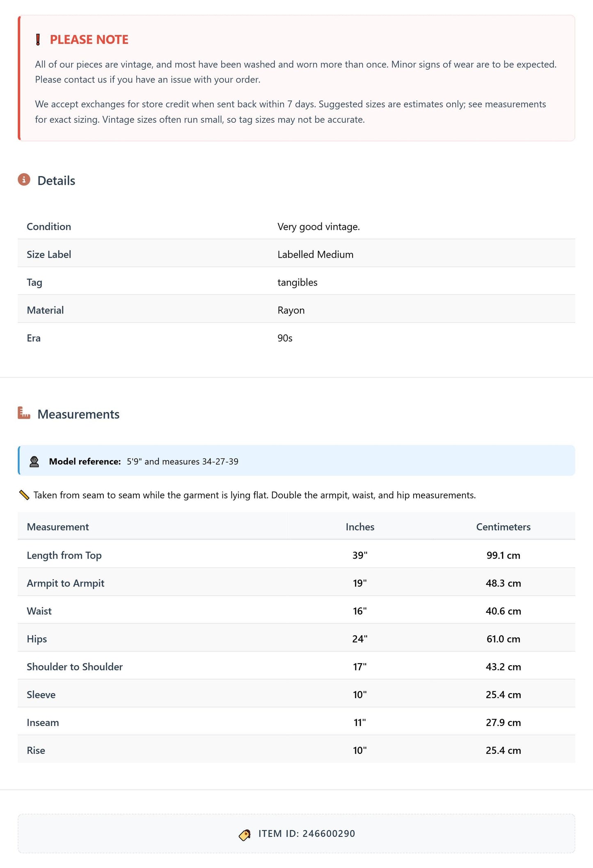Click the price tag icon beside Item ID

pyautogui.click(x=245, y=835)
